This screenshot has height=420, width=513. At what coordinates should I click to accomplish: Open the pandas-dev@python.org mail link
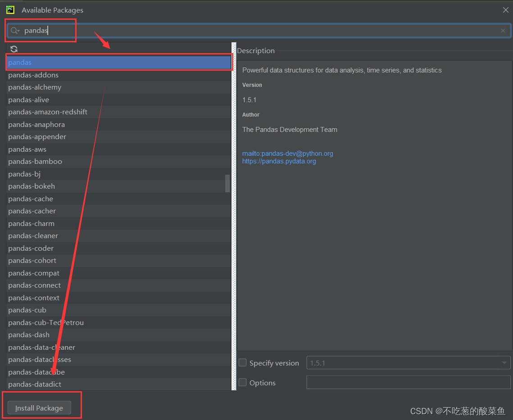point(288,154)
